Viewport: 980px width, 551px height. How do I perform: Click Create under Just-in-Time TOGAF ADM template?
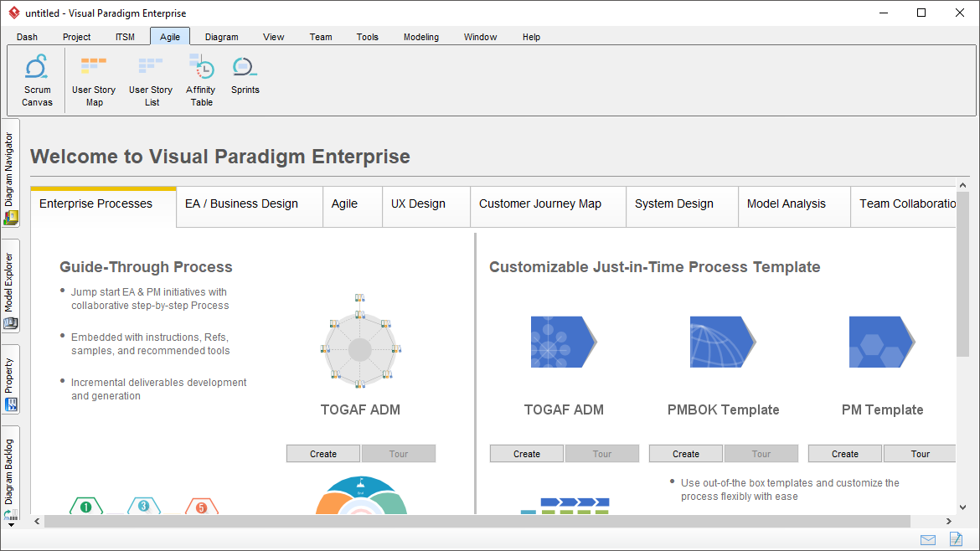pos(527,454)
